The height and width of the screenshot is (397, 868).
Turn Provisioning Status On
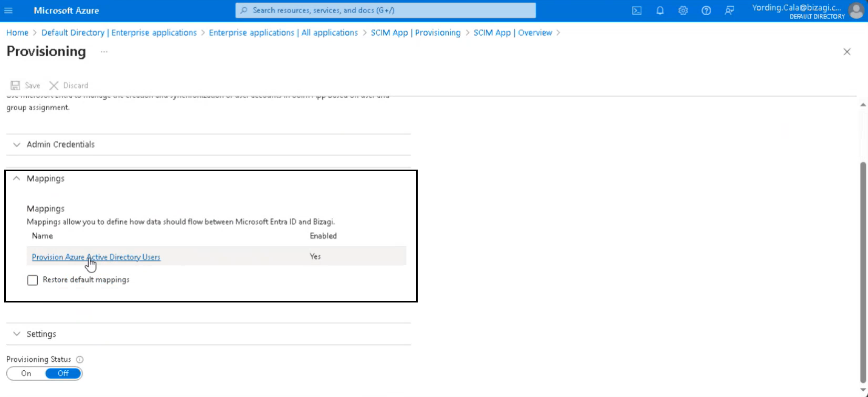pyautogui.click(x=26, y=373)
